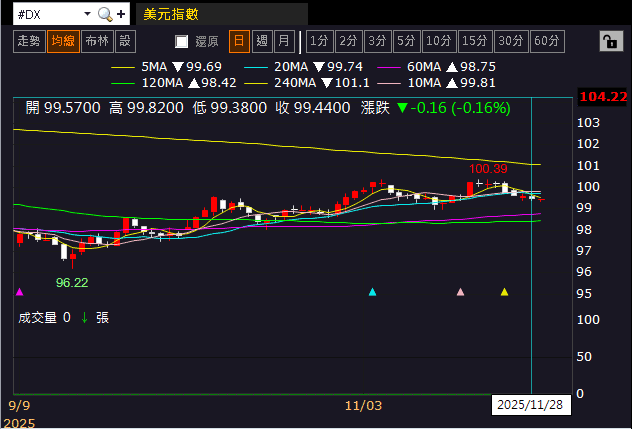This screenshot has height=429, width=632.
Task: Click the yellow triangle marker on chart
Action: pyautogui.click(x=504, y=292)
